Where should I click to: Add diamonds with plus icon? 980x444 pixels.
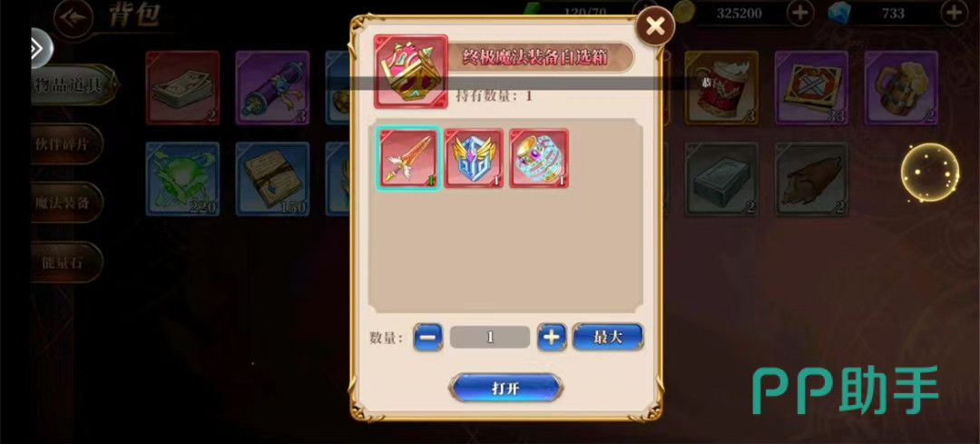coord(955,13)
